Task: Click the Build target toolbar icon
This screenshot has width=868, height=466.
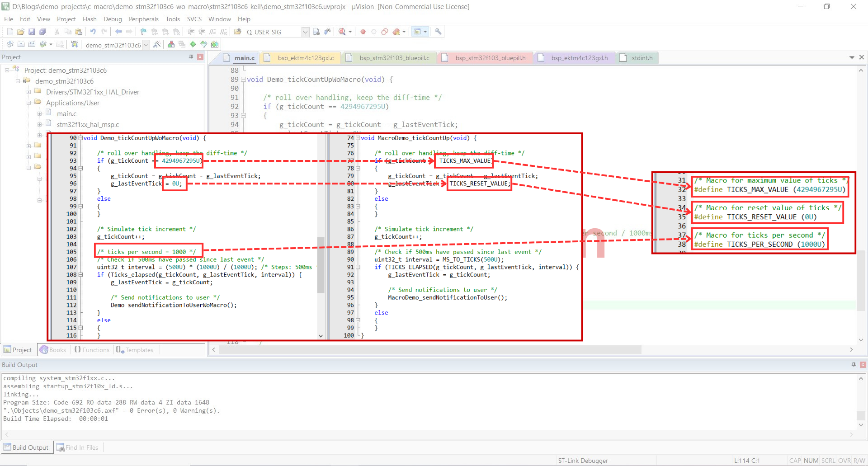Action: coord(21,44)
